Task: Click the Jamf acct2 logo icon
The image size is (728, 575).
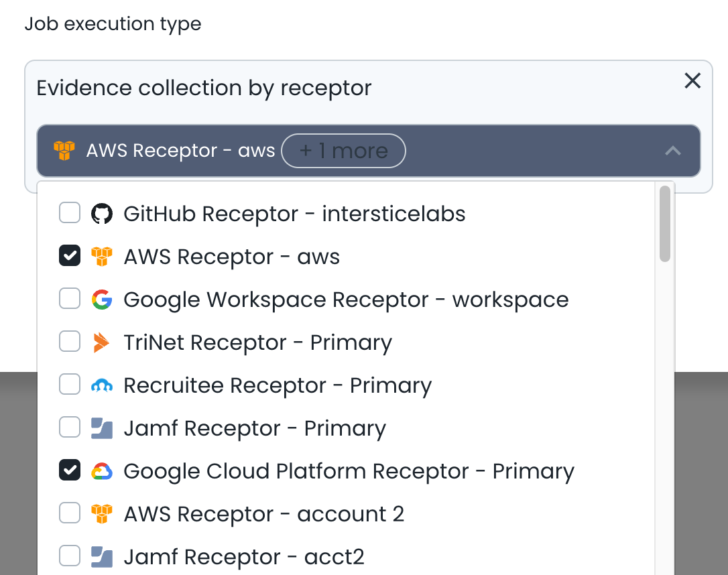Action: 101,557
